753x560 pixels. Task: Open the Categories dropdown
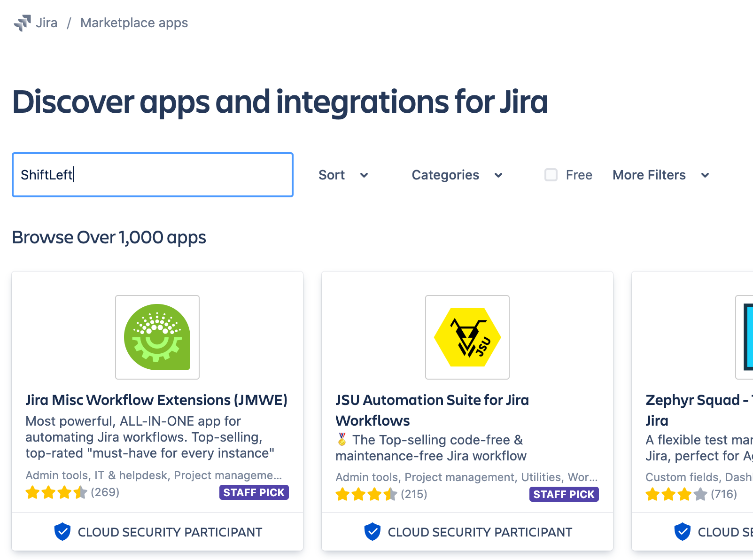tap(457, 175)
